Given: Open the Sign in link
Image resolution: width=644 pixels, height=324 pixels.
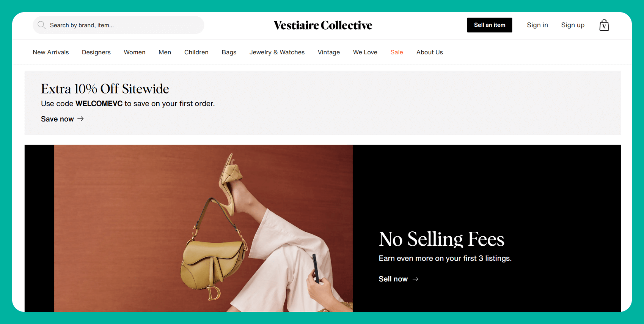Looking at the screenshot, I should (x=537, y=25).
